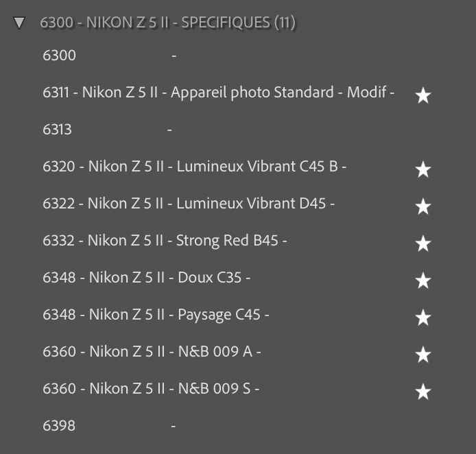This screenshot has height=454, width=476.
Task: Unfavorite Lumineux Vibrant D45 via its star
Action: (x=423, y=207)
